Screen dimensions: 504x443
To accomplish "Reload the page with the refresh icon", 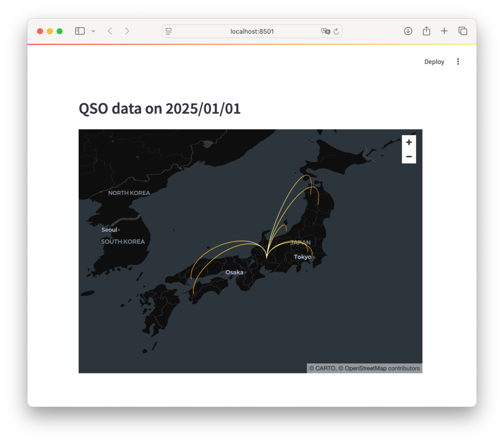I will click(x=336, y=31).
